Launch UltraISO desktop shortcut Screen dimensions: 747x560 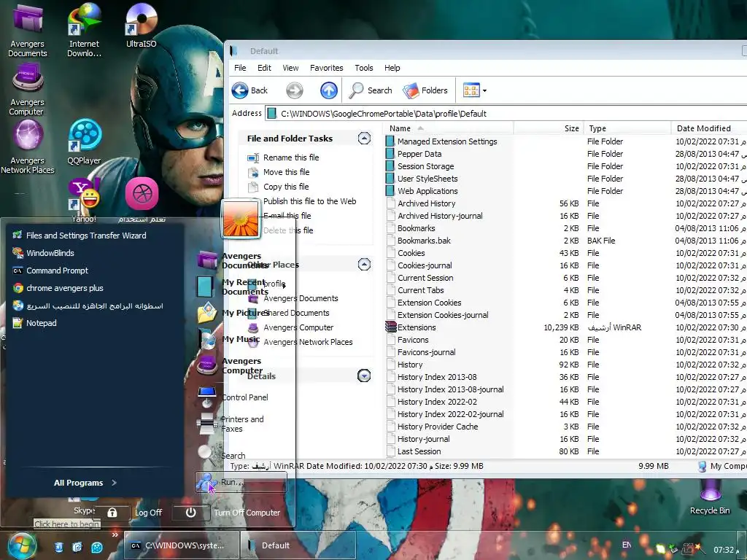tap(142, 26)
